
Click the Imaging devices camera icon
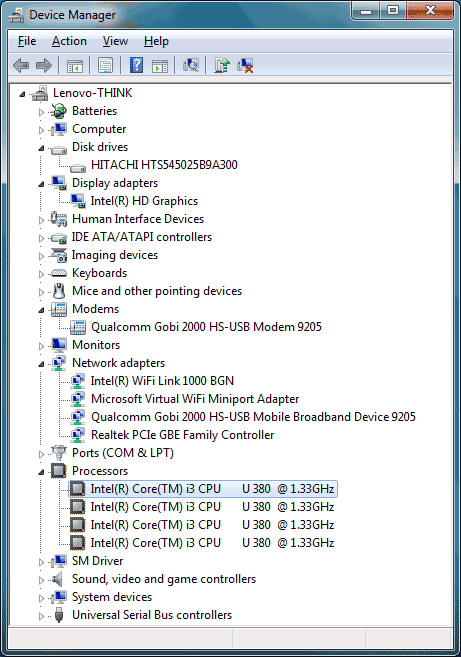pyautogui.click(x=59, y=255)
